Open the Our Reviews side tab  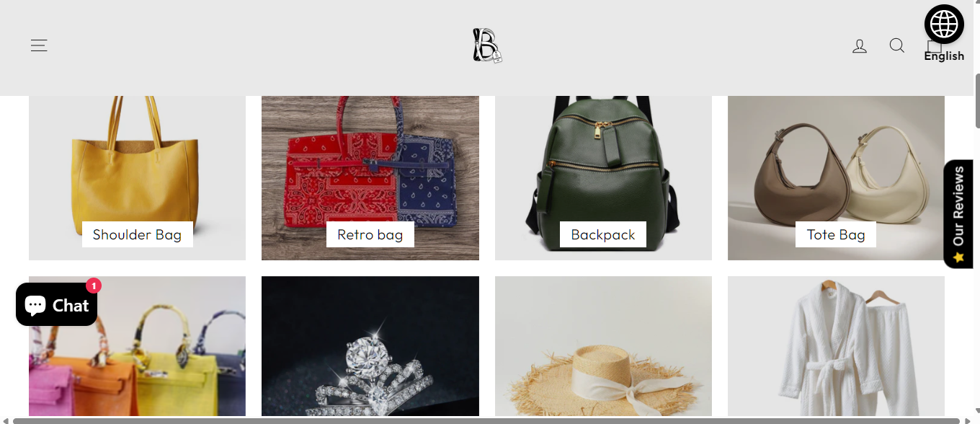click(x=958, y=214)
